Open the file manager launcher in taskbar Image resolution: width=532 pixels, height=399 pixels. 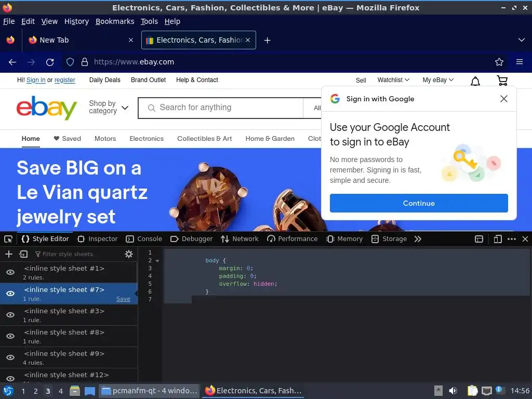(x=75, y=391)
